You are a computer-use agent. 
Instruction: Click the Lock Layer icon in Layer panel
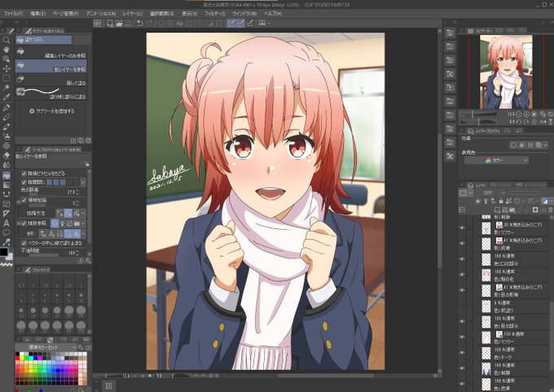[x=501, y=200]
